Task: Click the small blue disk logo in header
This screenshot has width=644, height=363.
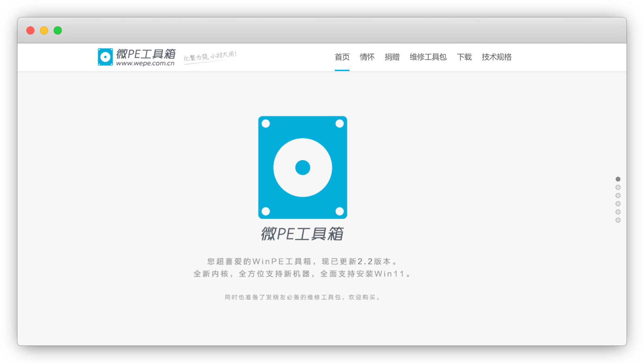Action: pos(105,57)
